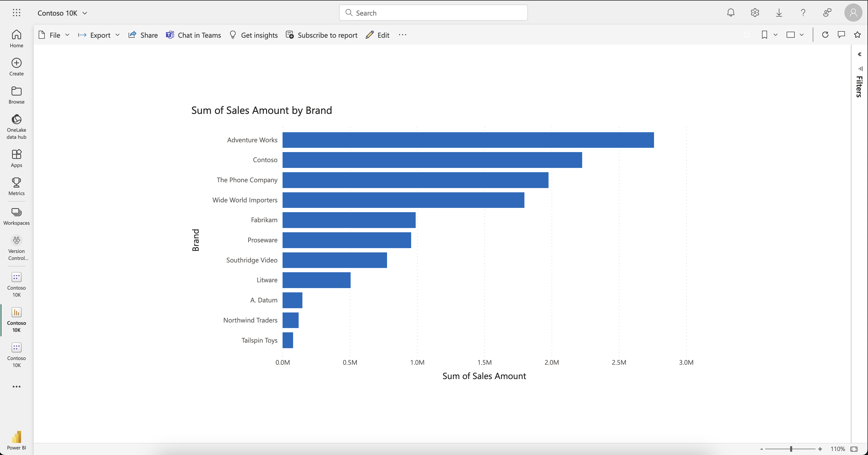The width and height of the screenshot is (868, 455).
Task: Open Workspaces pane
Action: click(17, 216)
